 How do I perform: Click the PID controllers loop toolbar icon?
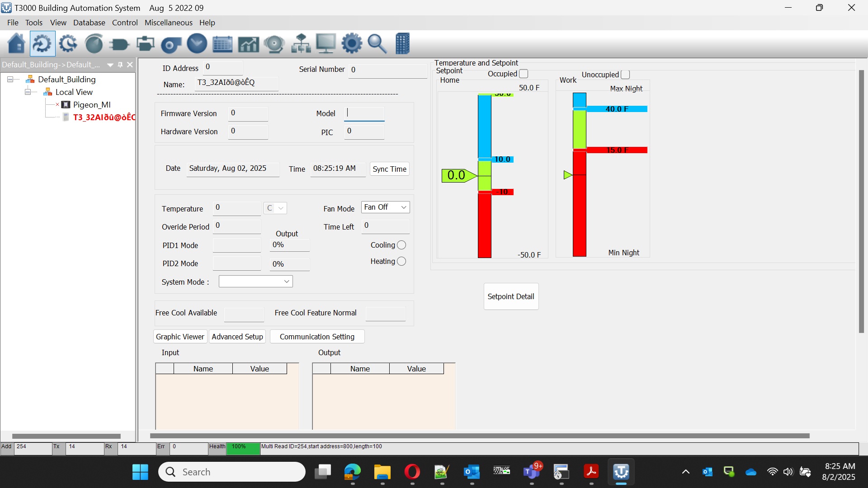click(x=146, y=44)
